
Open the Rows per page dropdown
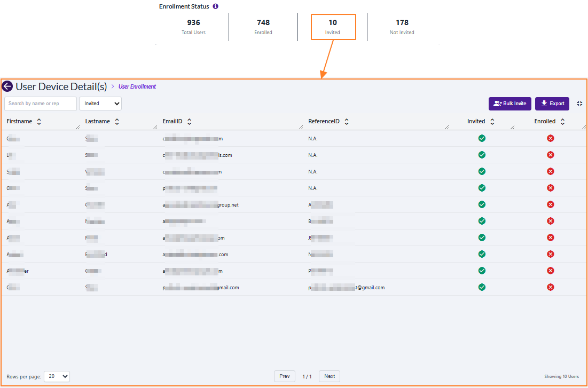pyautogui.click(x=57, y=376)
